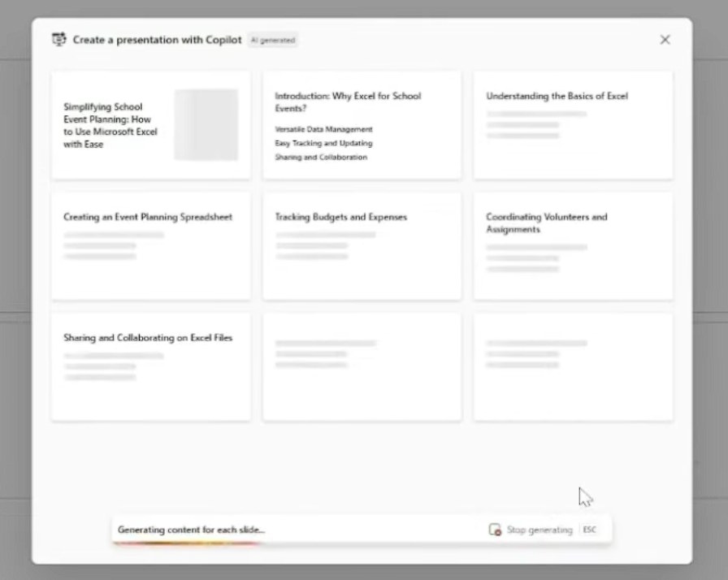The width and height of the screenshot is (728, 580).
Task: Select the Coordinating Volunteers and Assignments slide
Action: pos(573,246)
